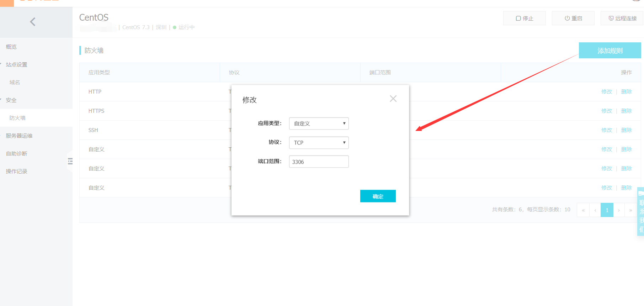Viewport: 644px width, 306px height.
Task: Click the sidebar collapse handle icon
Action: 70,161
